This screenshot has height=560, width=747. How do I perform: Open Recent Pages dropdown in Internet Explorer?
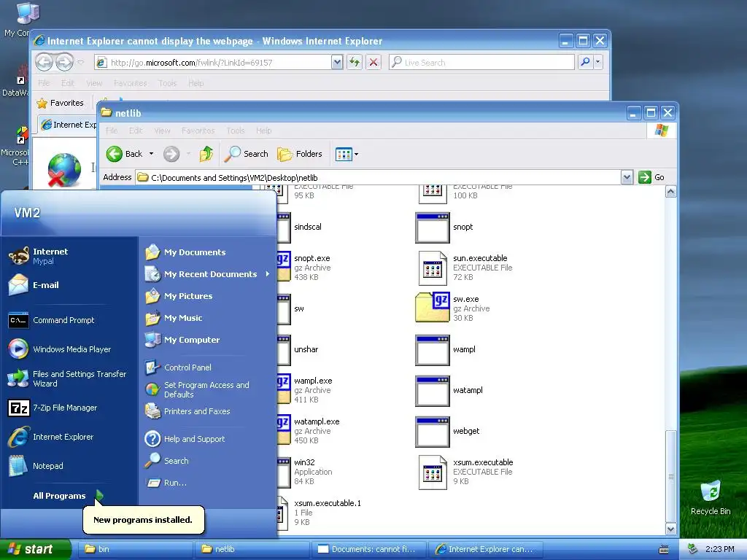tap(81, 62)
